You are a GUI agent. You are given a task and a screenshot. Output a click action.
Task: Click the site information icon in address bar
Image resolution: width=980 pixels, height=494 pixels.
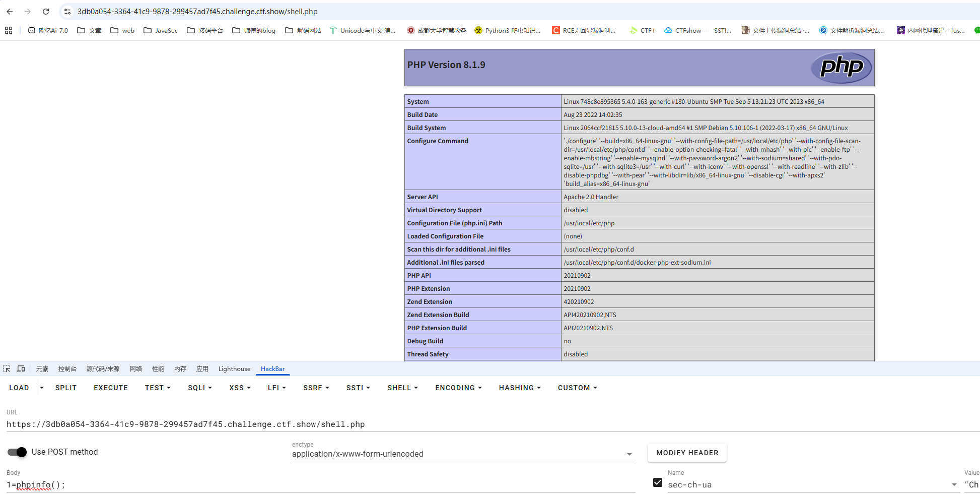[x=67, y=11]
